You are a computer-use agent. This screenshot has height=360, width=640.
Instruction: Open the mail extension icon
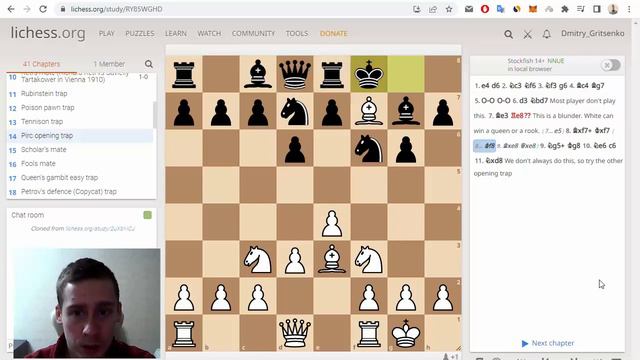point(469,9)
